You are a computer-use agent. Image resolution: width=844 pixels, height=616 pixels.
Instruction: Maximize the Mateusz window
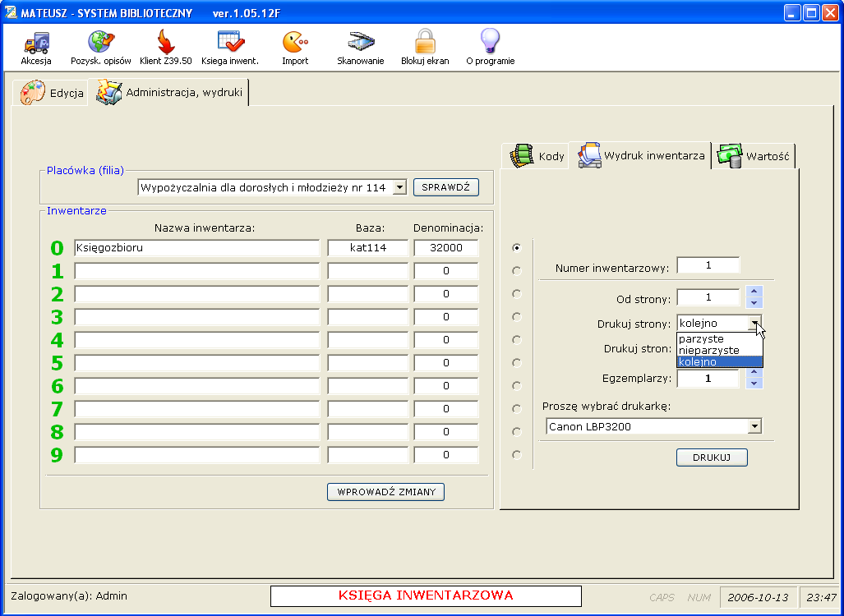(x=811, y=13)
